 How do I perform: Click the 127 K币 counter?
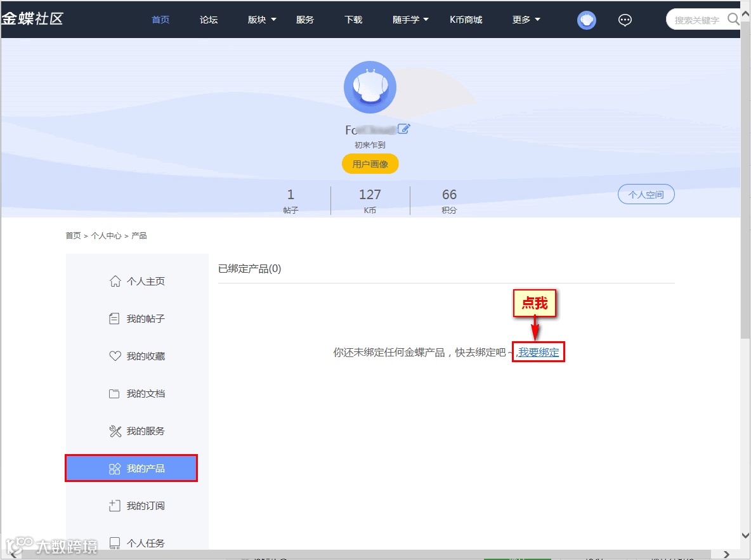pos(370,200)
